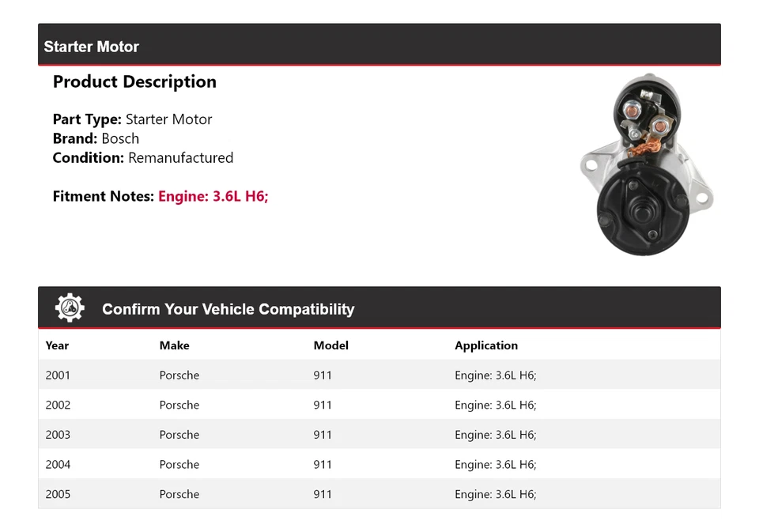759x532 pixels.
Task: Click 911 model in the 2005 row
Action: pyautogui.click(x=323, y=494)
